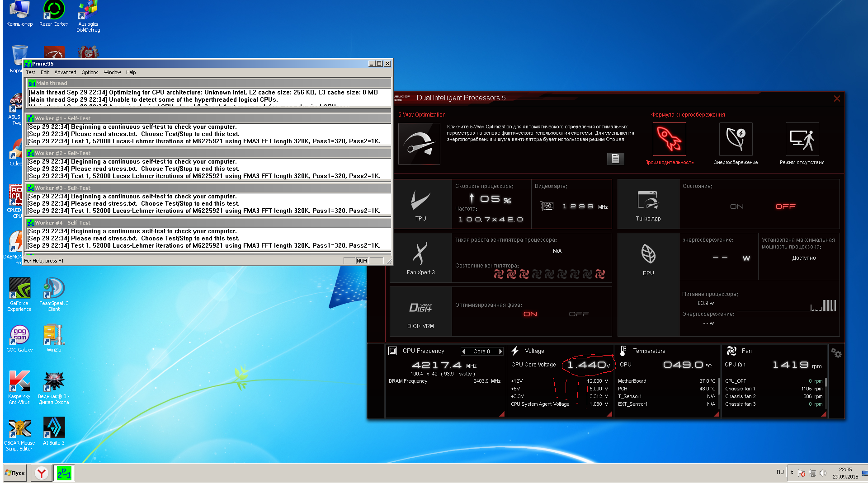Select the Away mode icon
This screenshot has width=868, height=488.
tap(802, 139)
